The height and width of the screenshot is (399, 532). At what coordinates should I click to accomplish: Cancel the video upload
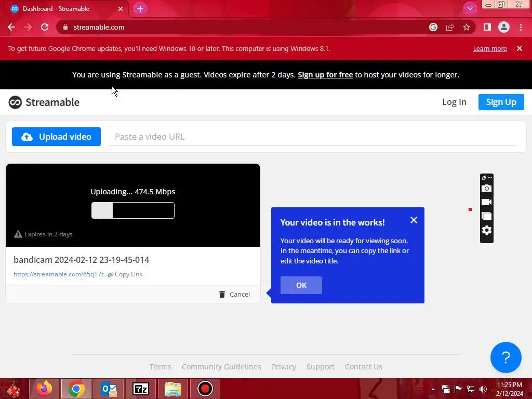pyautogui.click(x=234, y=294)
